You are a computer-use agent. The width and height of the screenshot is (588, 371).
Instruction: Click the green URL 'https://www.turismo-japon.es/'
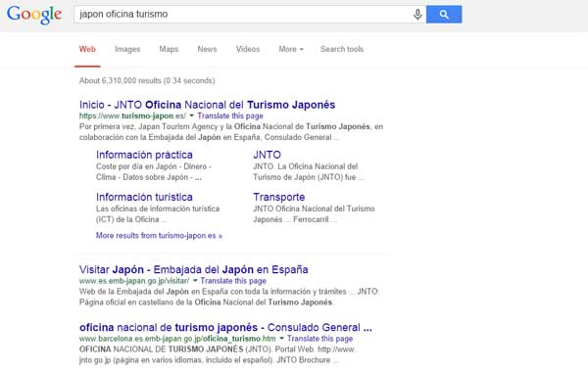[132, 116]
